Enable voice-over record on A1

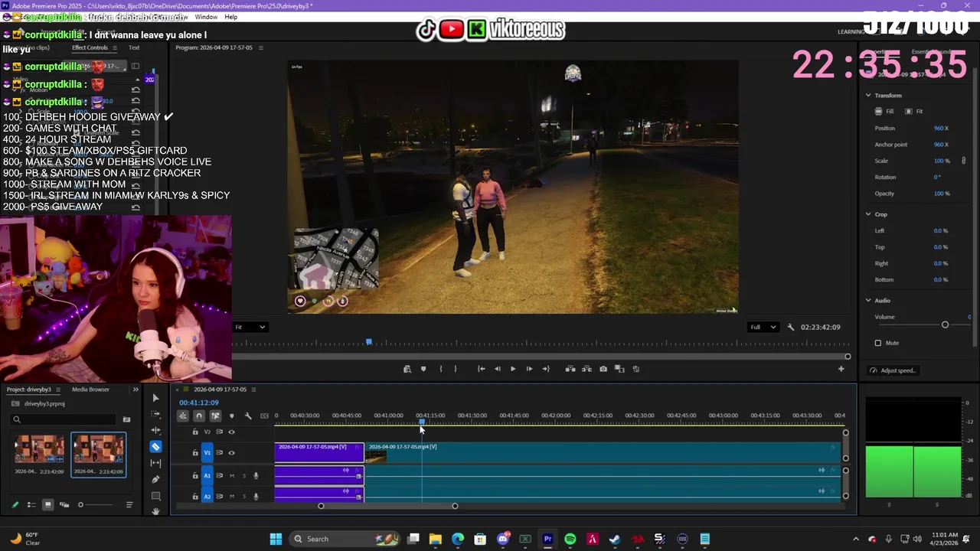256,475
